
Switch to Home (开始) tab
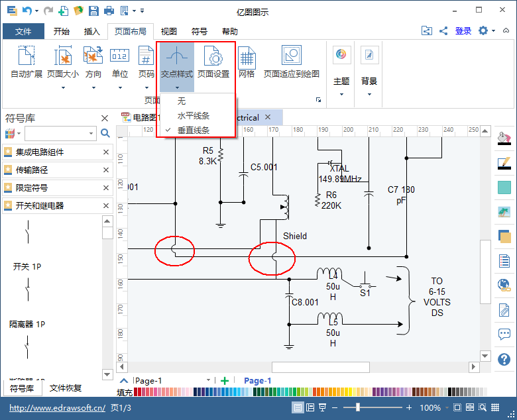[x=62, y=32]
